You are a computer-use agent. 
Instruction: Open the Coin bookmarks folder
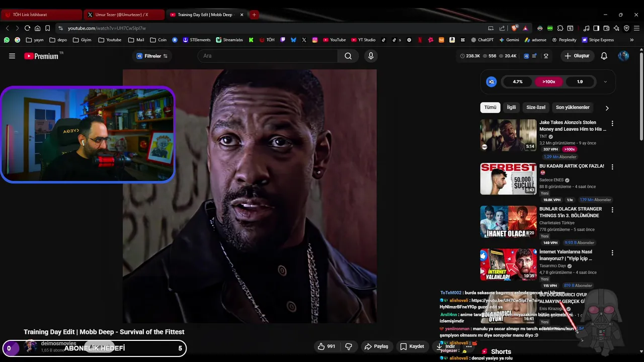point(158,40)
